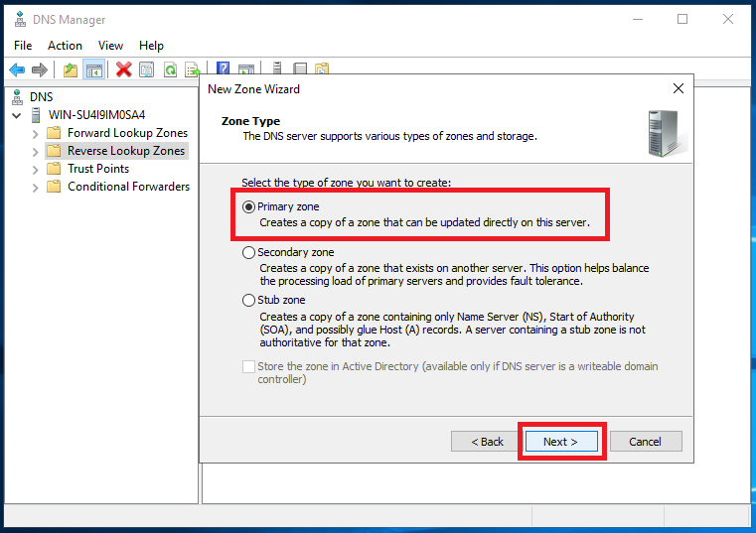Click the green Refresh toolbar icon

click(x=170, y=69)
